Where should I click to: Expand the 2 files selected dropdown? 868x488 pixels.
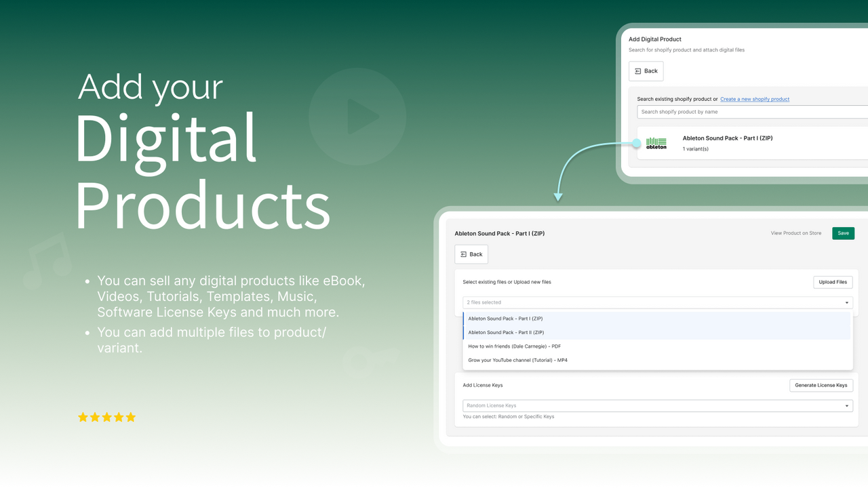click(x=658, y=302)
